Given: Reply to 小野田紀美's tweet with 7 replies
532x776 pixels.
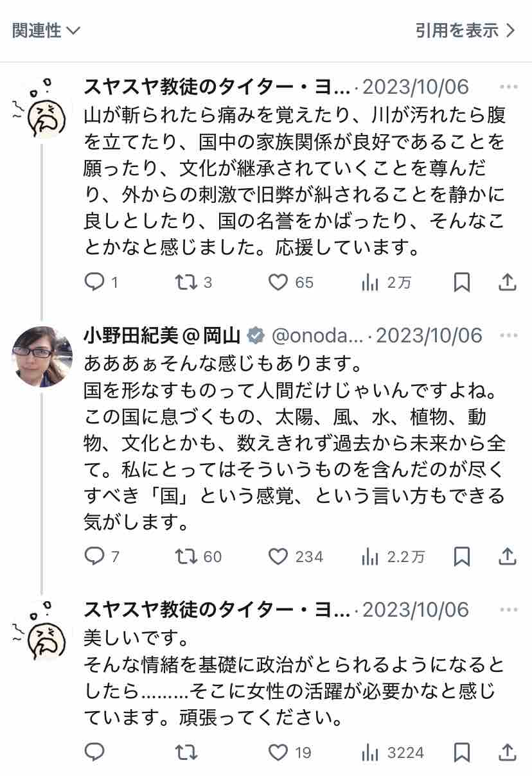Looking at the screenshot, I should [x=94, y=556].
